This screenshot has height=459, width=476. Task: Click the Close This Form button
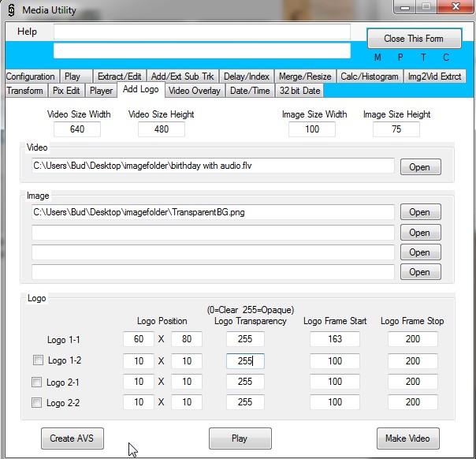[415, 39]
